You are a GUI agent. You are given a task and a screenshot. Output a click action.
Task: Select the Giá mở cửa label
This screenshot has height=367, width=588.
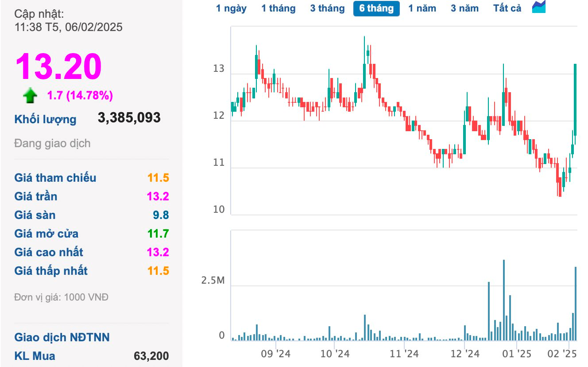click(46, 234)
